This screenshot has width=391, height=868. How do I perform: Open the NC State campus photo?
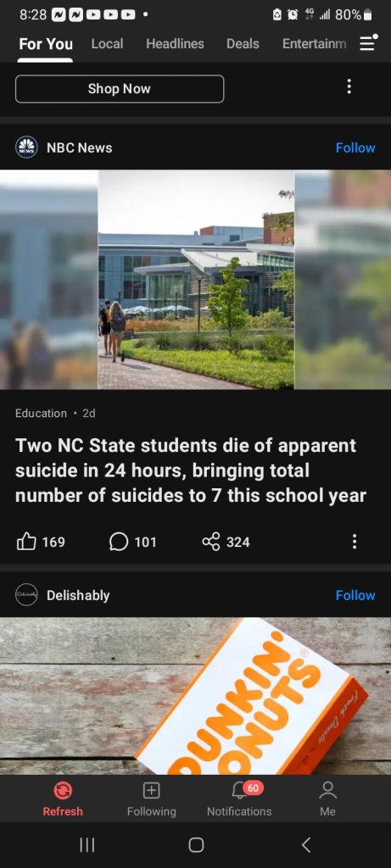195,280
